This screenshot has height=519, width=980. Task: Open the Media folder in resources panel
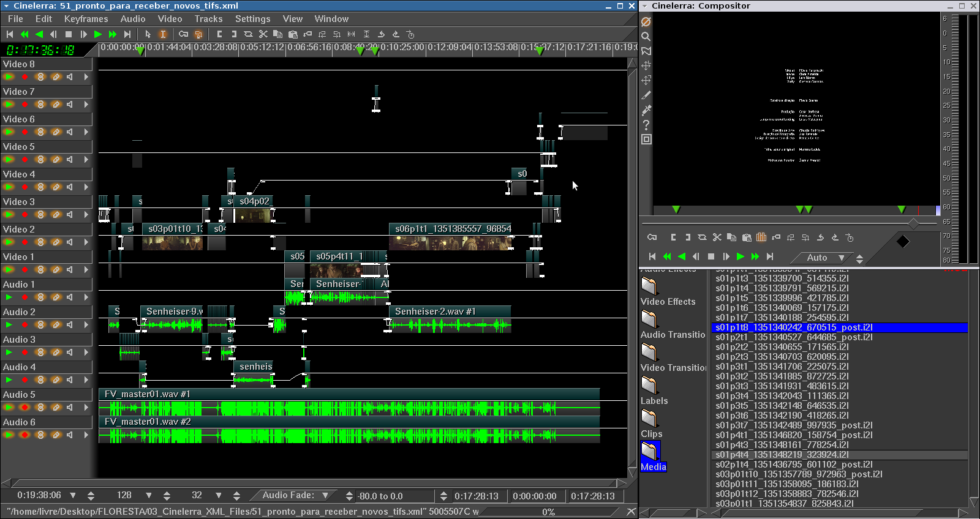[x=649, y=452]
